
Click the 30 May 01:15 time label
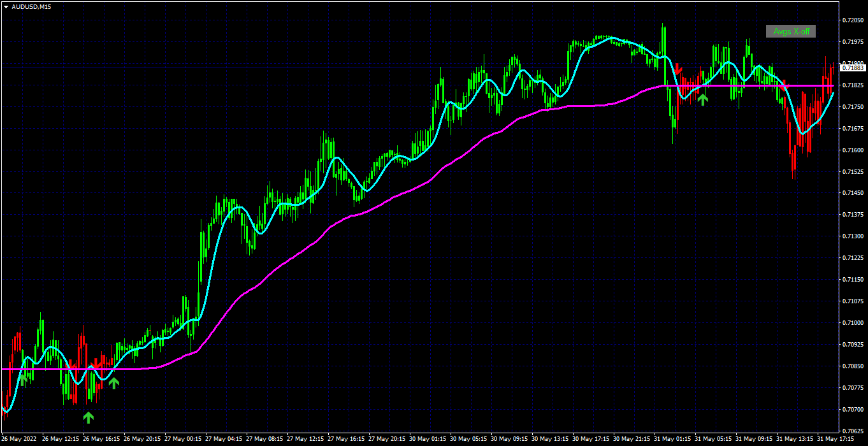coord(427,440)
